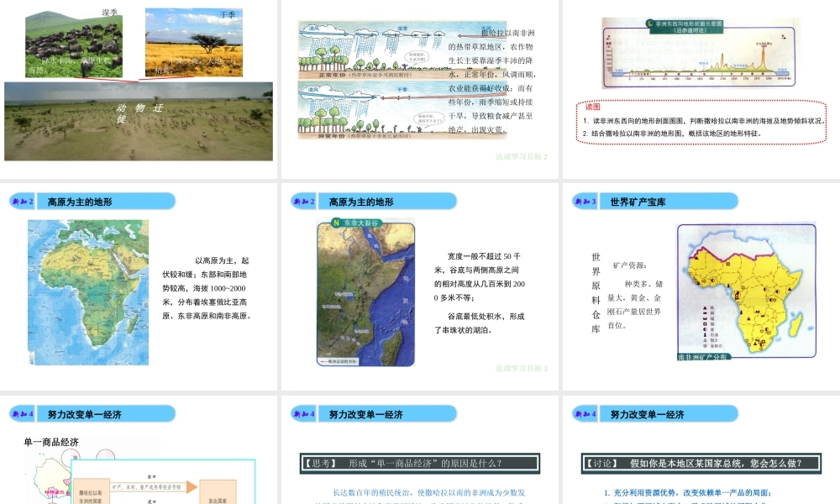The width and height of the screenshot is (840, 504).
Task: Click the green L icon on the profile chart title
Action: click(648, 23)
